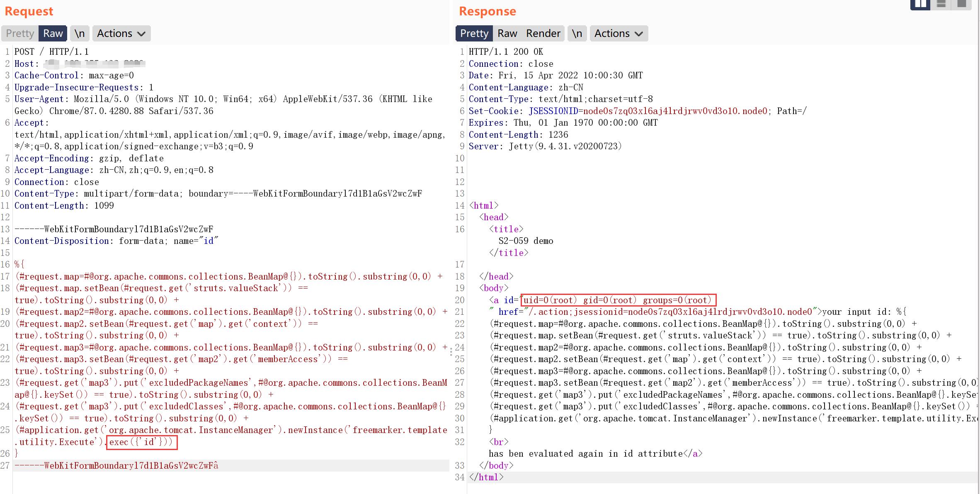
Task: Select the Request Raw tab
Action: pos(53,34)
